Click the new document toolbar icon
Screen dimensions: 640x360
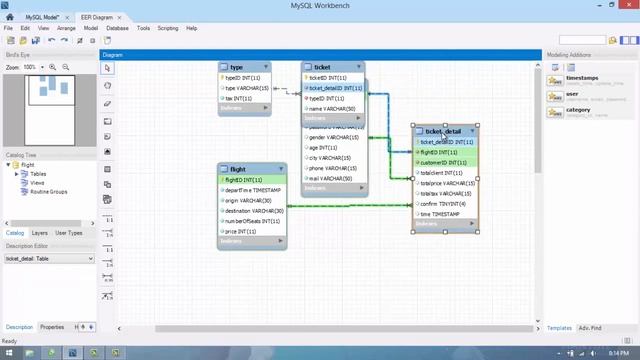pyautogui.click(x=11, y=40)
